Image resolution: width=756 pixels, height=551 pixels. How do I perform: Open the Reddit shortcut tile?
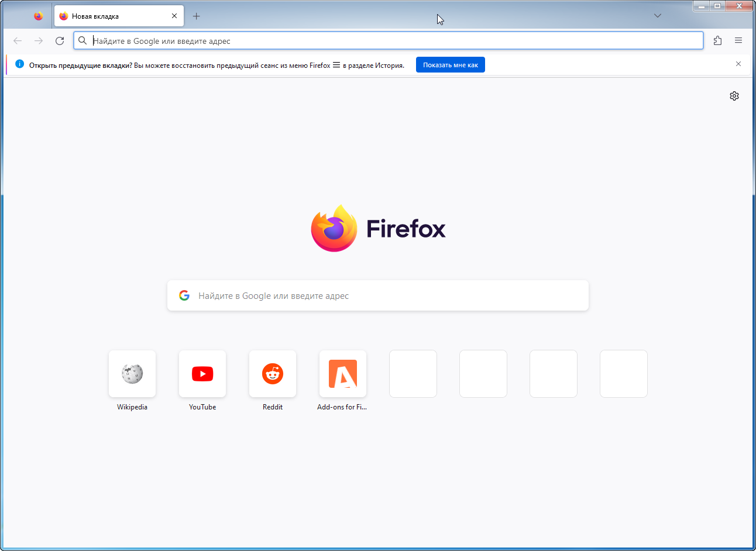pyautogui.click(x=273, y=374)
